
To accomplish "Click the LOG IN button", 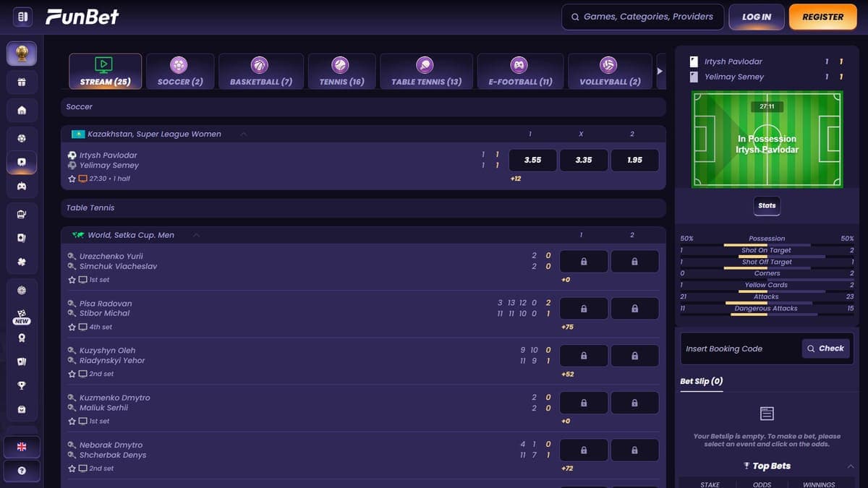I will (x=757, y=17).
